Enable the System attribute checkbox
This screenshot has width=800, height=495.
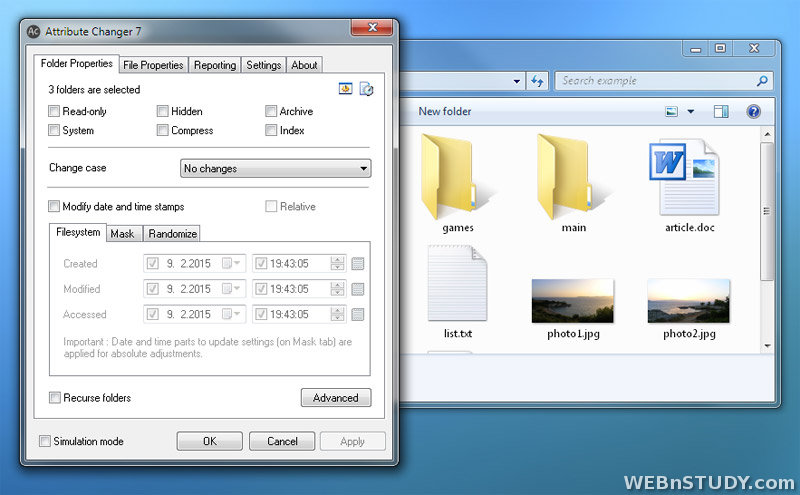click(x=54, y=130)
